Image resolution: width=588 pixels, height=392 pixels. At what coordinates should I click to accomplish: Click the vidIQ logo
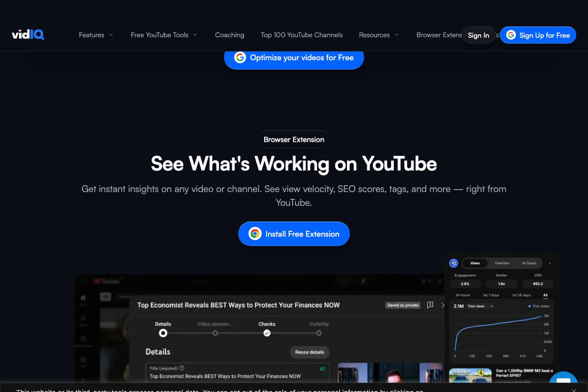pyautogui.click(x=28, y=35)
